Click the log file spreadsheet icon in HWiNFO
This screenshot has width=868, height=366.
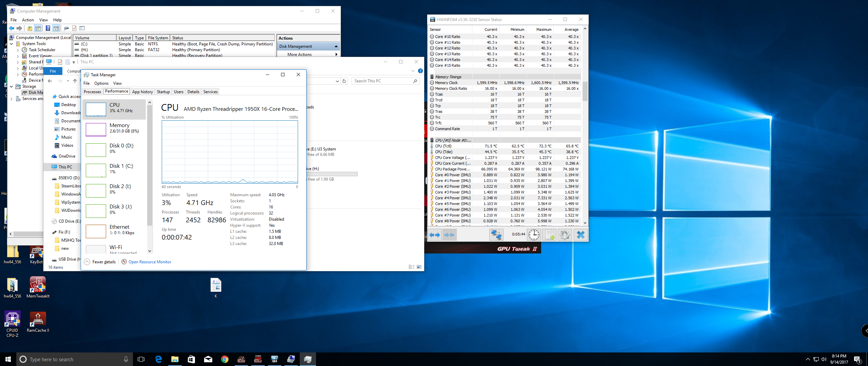pos(549,235)
